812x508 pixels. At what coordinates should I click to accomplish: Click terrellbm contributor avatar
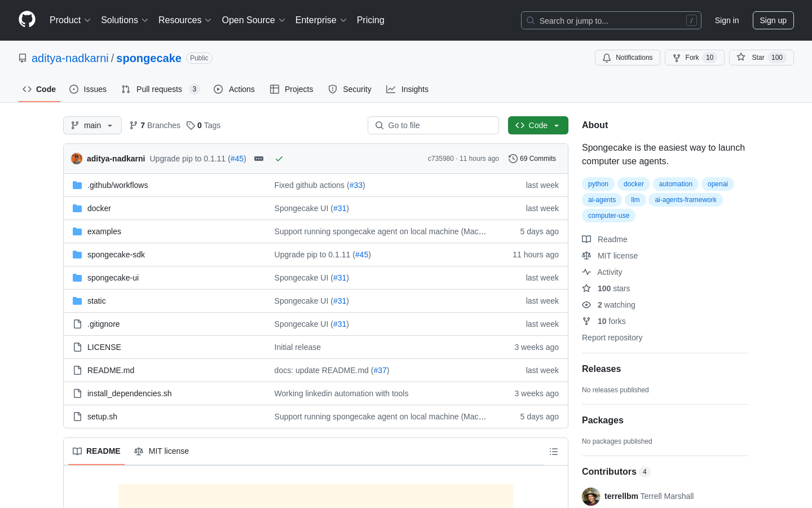coord(591,497)
